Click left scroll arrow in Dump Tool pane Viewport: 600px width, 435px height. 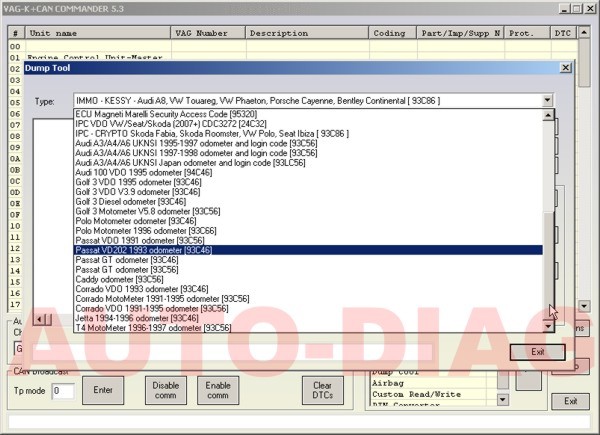[39, 319]
